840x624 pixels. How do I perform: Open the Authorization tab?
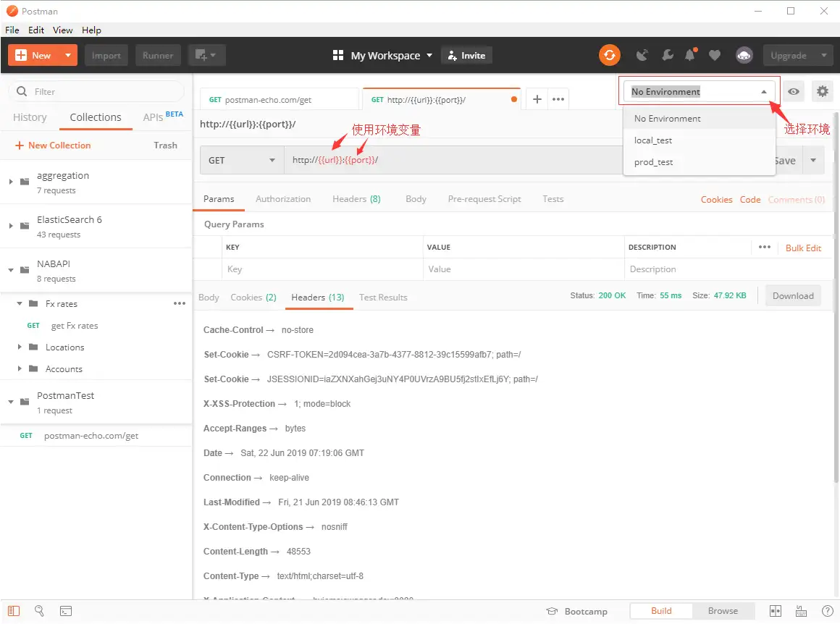click(283, 199)
